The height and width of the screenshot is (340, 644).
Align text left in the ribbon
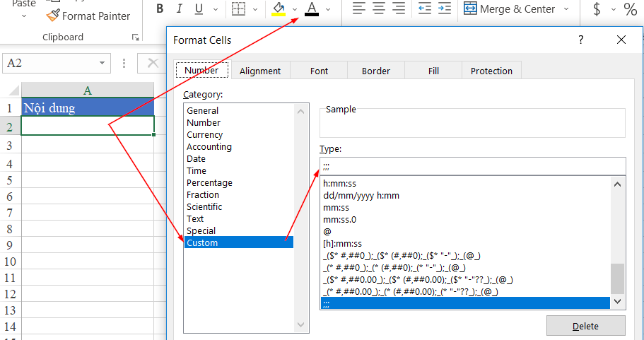(359, 8)
